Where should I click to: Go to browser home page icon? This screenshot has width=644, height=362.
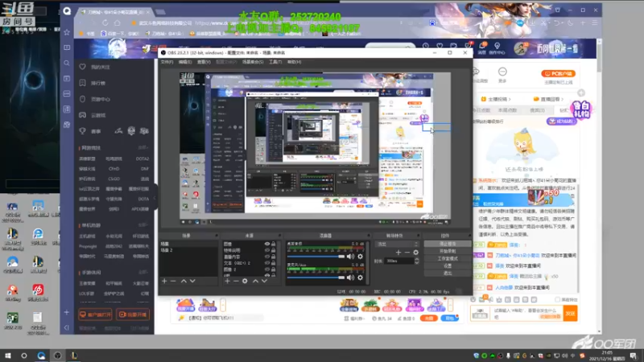pos(118,23)
